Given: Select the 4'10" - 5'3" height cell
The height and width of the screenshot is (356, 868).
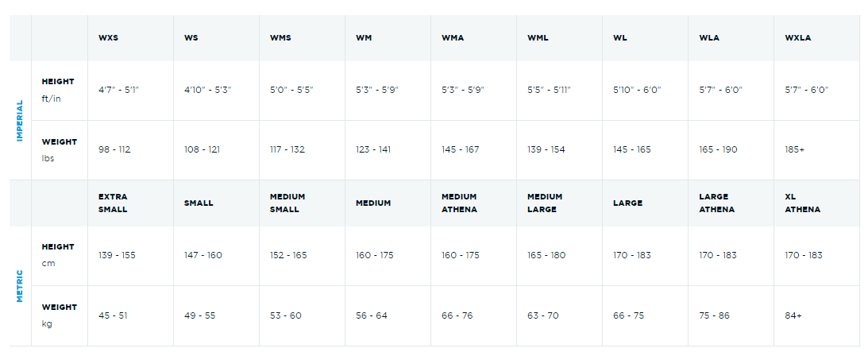Looking at the screenshot, I should tap(206, 90).
